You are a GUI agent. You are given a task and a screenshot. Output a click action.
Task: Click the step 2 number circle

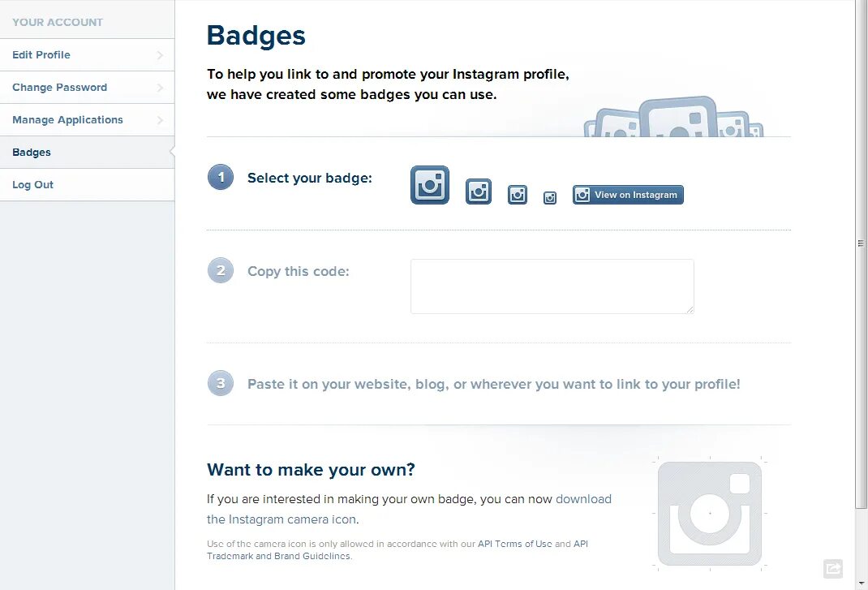point(221,270)
